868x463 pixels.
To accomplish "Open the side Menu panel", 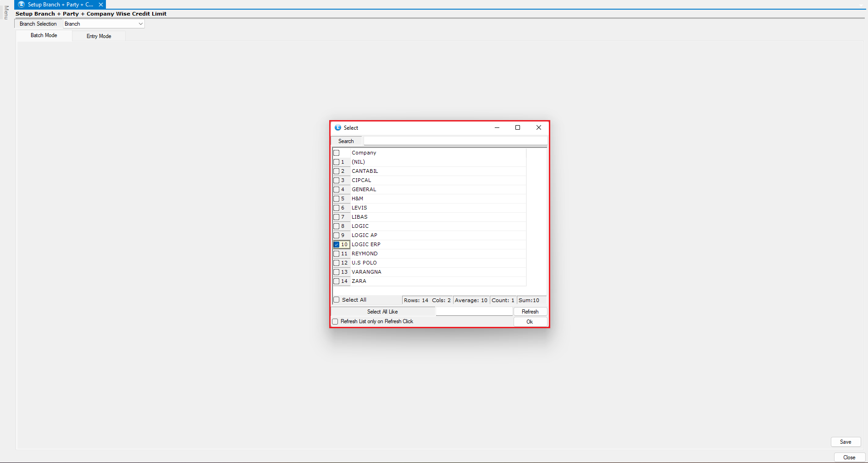I will (6, 12).
